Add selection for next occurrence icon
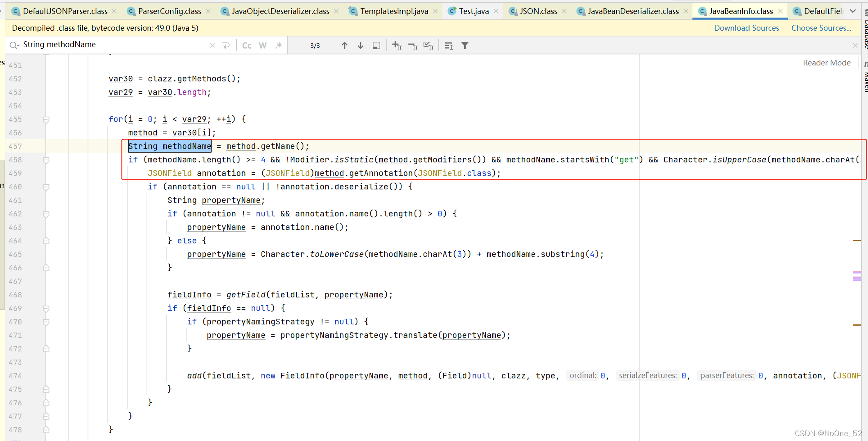Image resolution: width=868 pixels, height=441 pixels. click(x=397, y=45)
